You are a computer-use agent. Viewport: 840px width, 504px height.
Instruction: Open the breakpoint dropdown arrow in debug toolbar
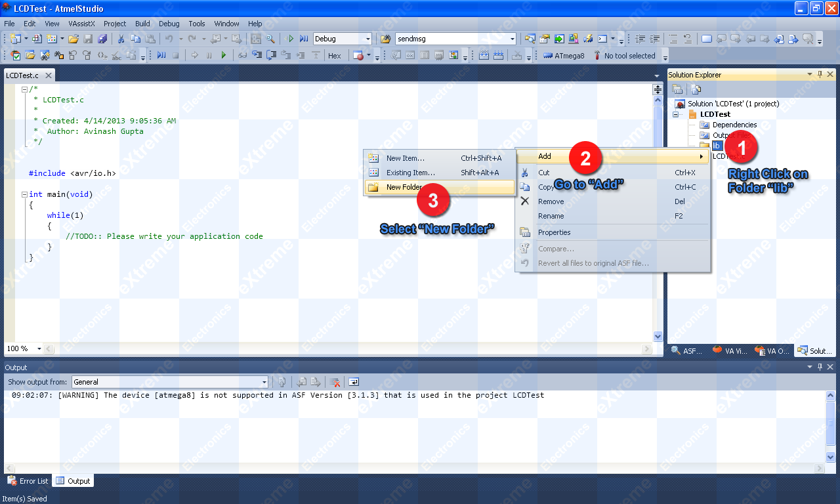click(369, 56)
